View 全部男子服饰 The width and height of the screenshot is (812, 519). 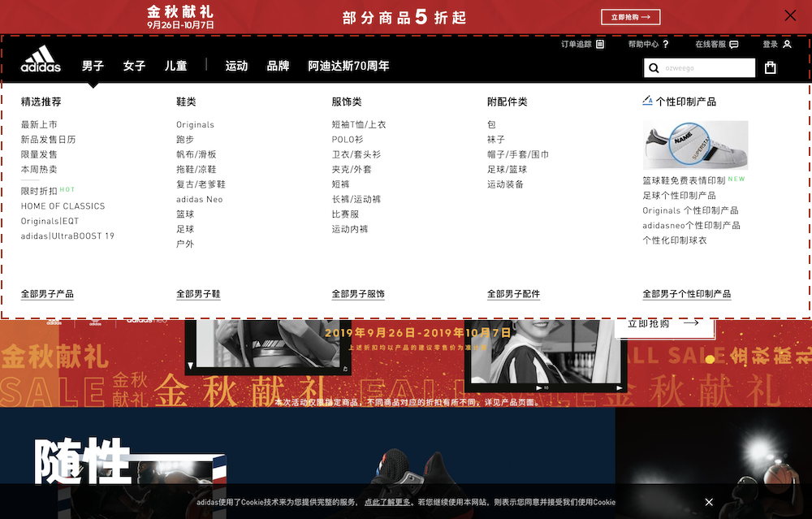(358, 294)
